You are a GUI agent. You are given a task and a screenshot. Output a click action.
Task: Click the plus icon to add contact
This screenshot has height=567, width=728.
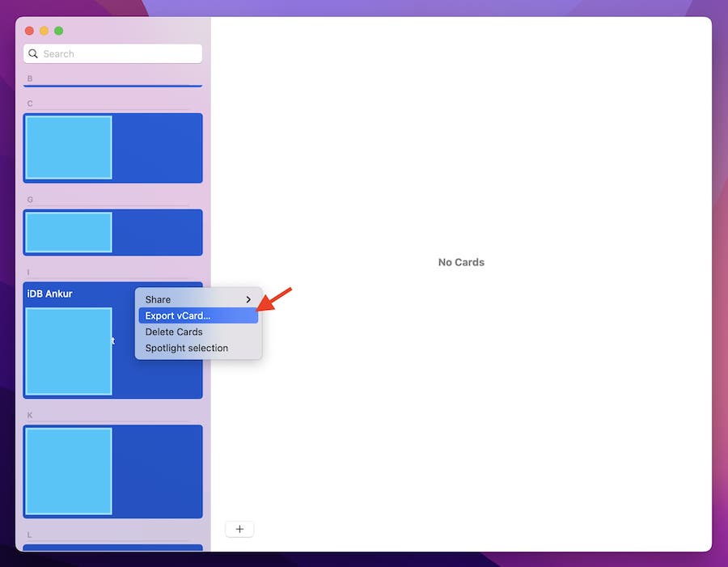click(x=239, y=529)
